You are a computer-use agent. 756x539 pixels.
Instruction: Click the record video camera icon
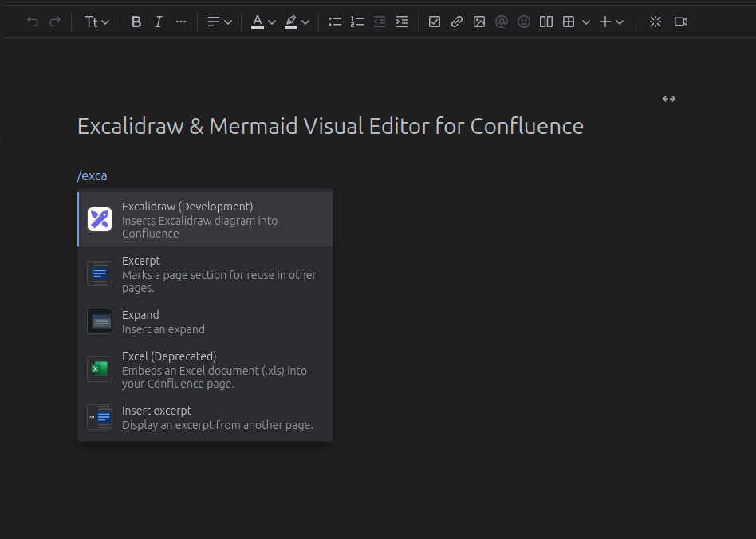tap(681, 22)
